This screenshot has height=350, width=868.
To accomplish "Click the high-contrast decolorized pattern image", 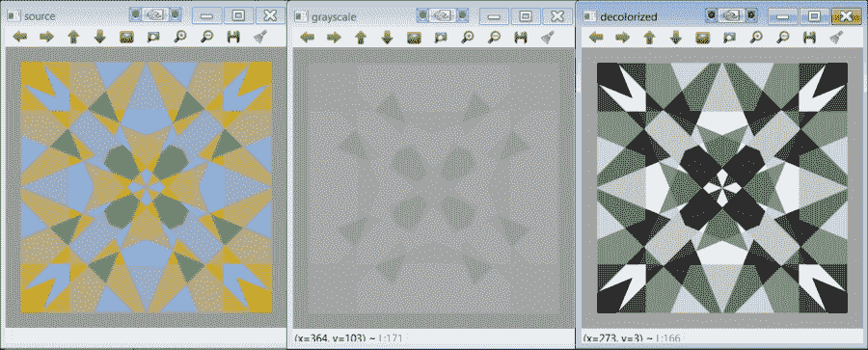I will [722, 188].
